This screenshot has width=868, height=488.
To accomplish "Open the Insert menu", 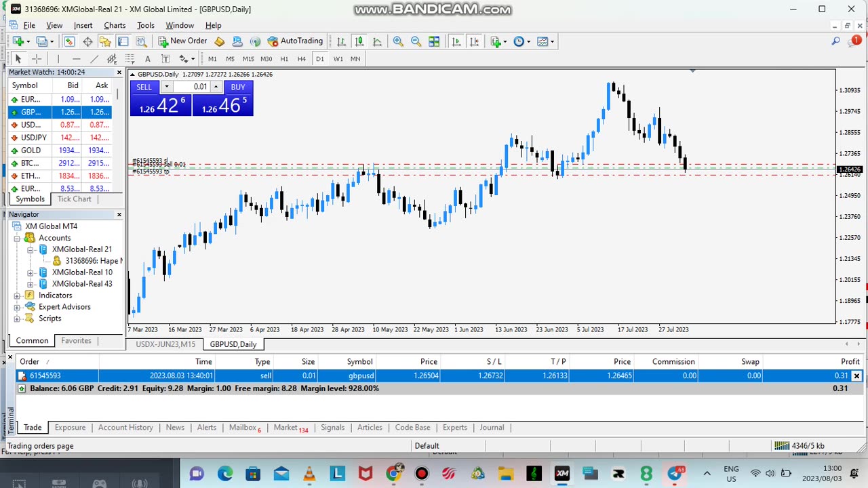I will pyautogui.click(x=83, y=25).
